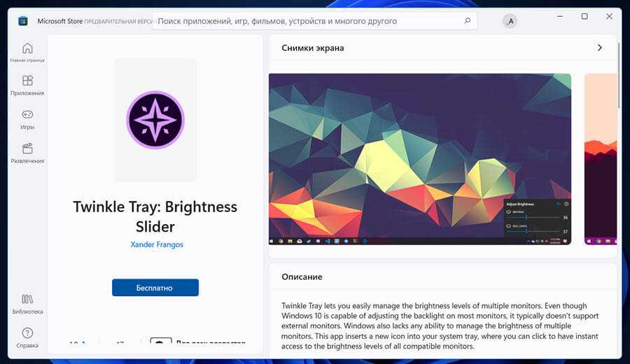
Task: Click the Microsoft Store logo icon
Action: pyautogui.click(x=23, y=21)
